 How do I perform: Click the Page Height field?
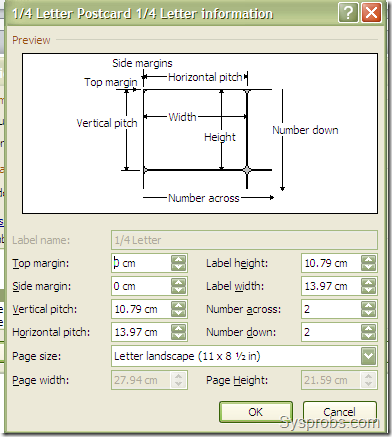pos(339,380)
